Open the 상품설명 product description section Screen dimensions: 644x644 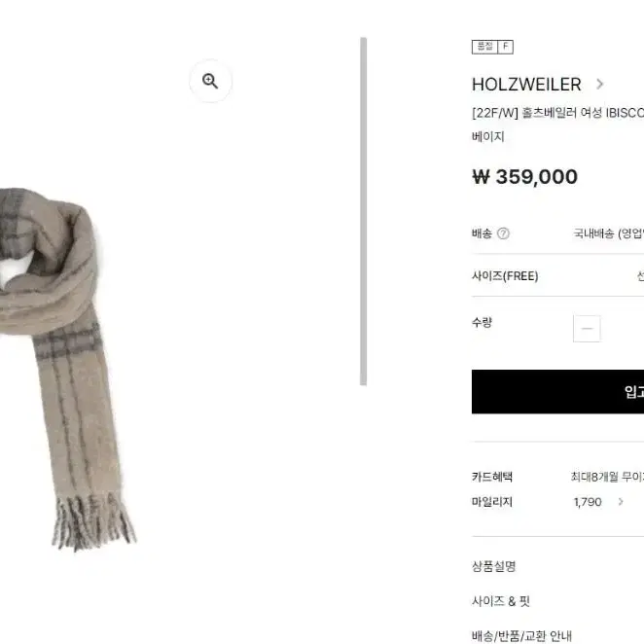[493, 567]
